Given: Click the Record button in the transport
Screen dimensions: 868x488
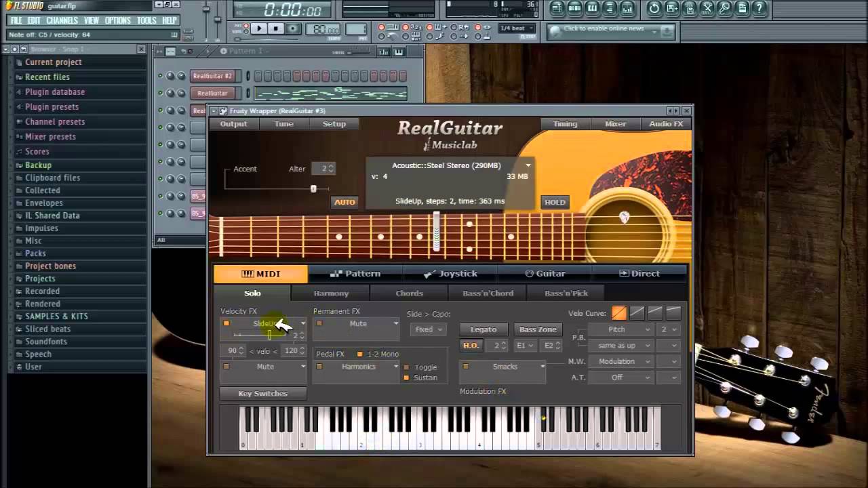Looking at the screenshot, I should pyautogui.click(x=293, y=28).
